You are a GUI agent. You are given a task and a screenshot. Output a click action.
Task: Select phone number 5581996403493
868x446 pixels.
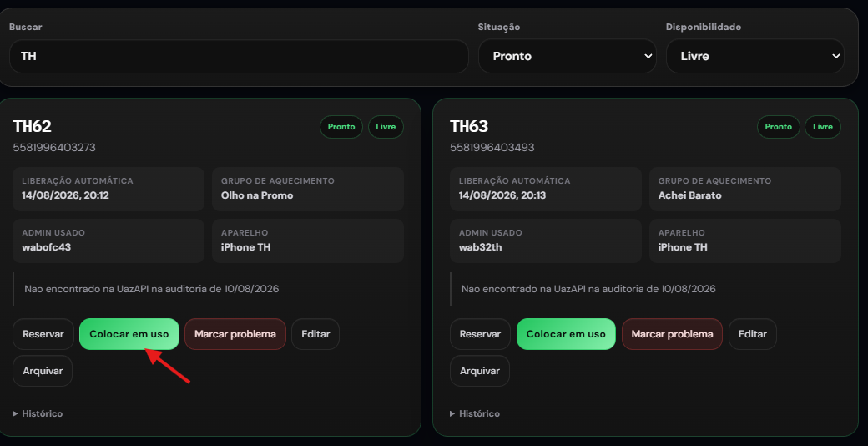[x=492, y=148]
